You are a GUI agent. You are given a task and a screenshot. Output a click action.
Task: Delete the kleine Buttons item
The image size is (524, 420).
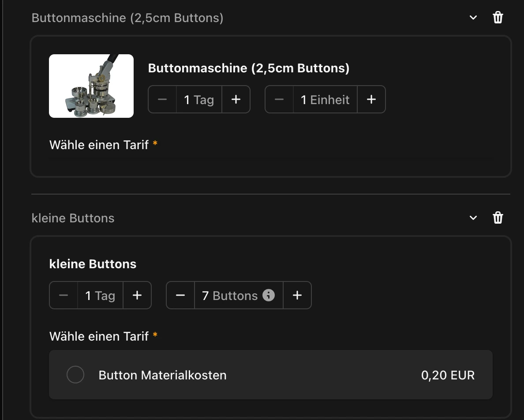click(x=498, y=217)
